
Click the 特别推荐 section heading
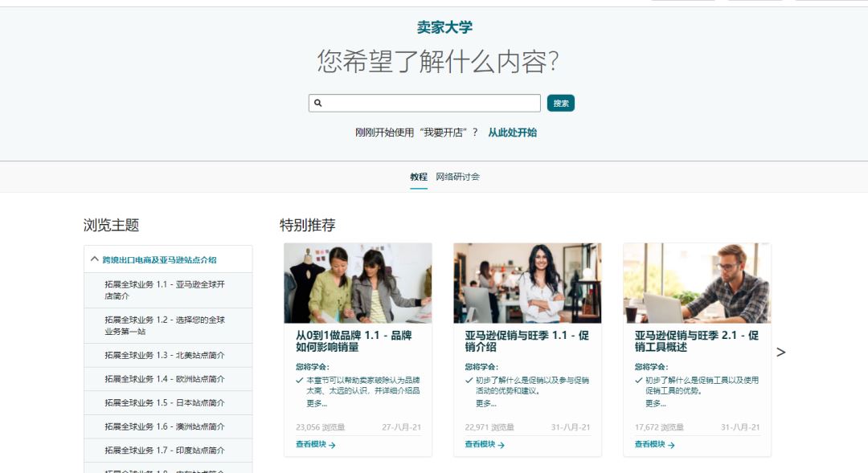(x=307, y=225)
